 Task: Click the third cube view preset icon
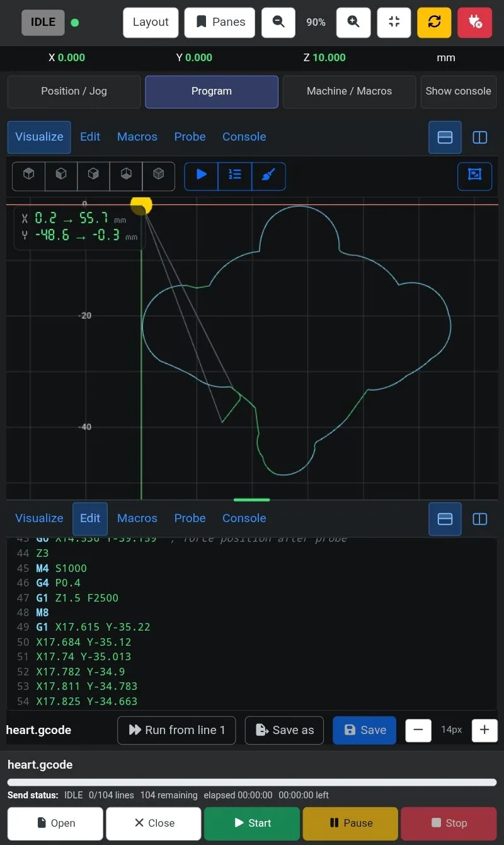click(x=93, y=176)
